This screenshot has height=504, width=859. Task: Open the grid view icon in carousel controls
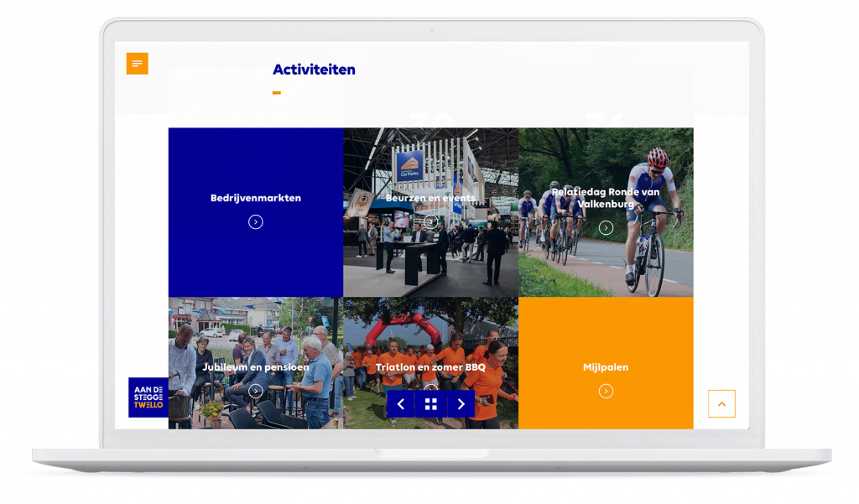[430, 403]
